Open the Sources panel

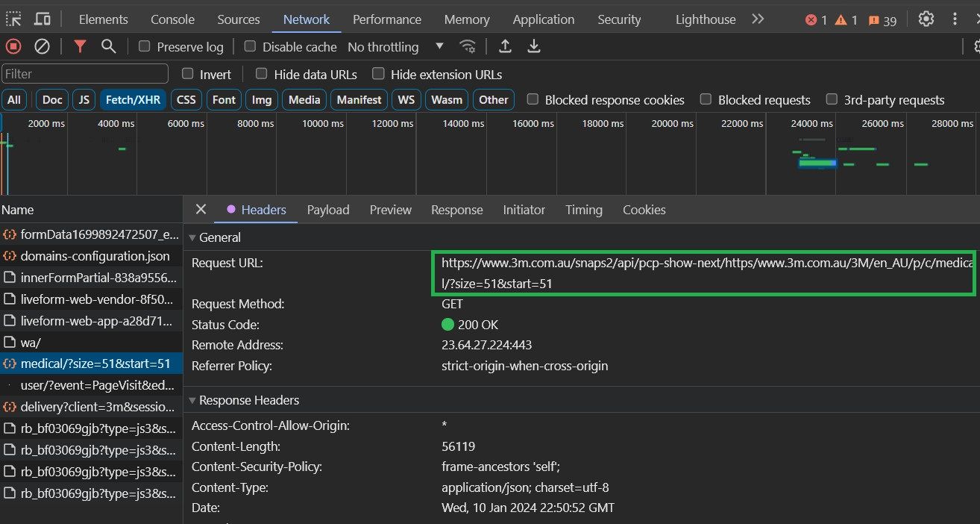(239, 19)
